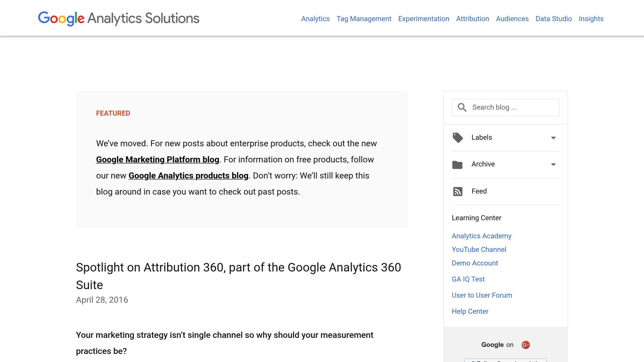The image size is (644, 362).
Task: Switch to the Data Studio section
Action: (553, 19)
